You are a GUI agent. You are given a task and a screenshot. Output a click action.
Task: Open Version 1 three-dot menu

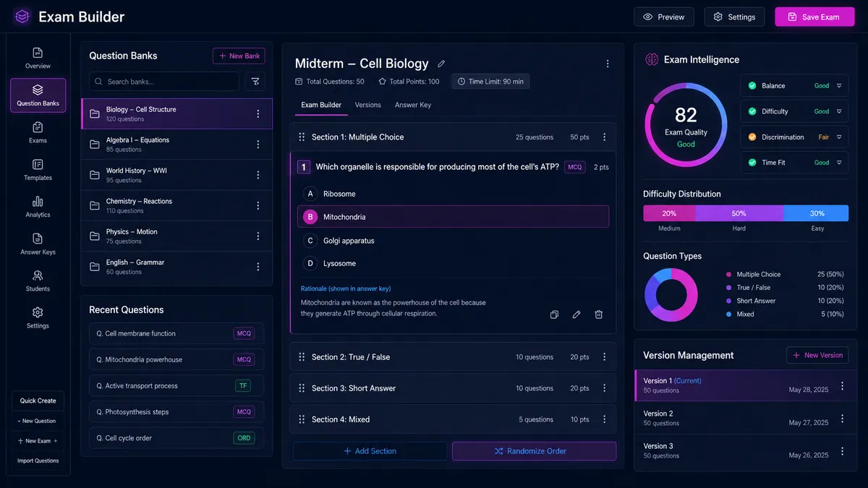[842, 386]
